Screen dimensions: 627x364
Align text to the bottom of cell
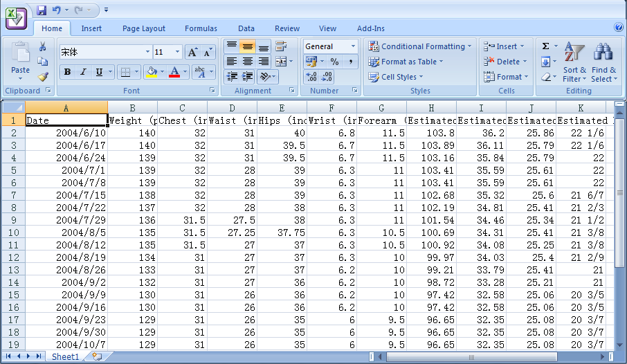263,46
